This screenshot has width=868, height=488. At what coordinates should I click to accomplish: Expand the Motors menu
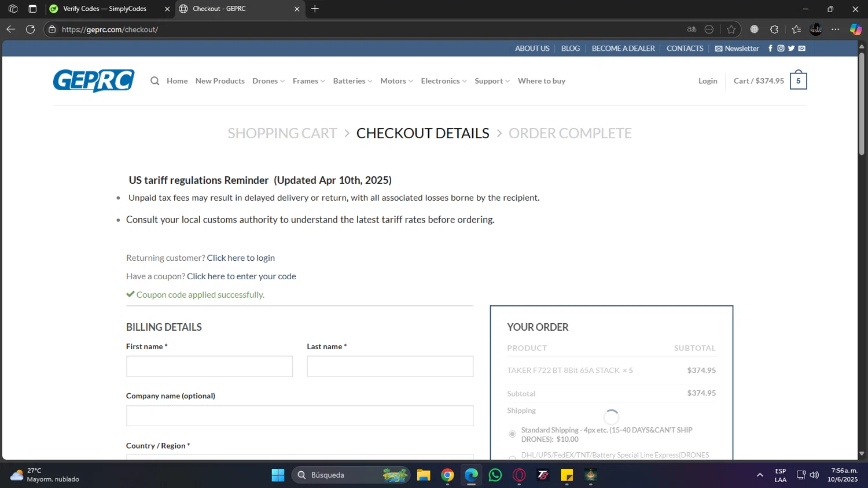click(397, 81)
